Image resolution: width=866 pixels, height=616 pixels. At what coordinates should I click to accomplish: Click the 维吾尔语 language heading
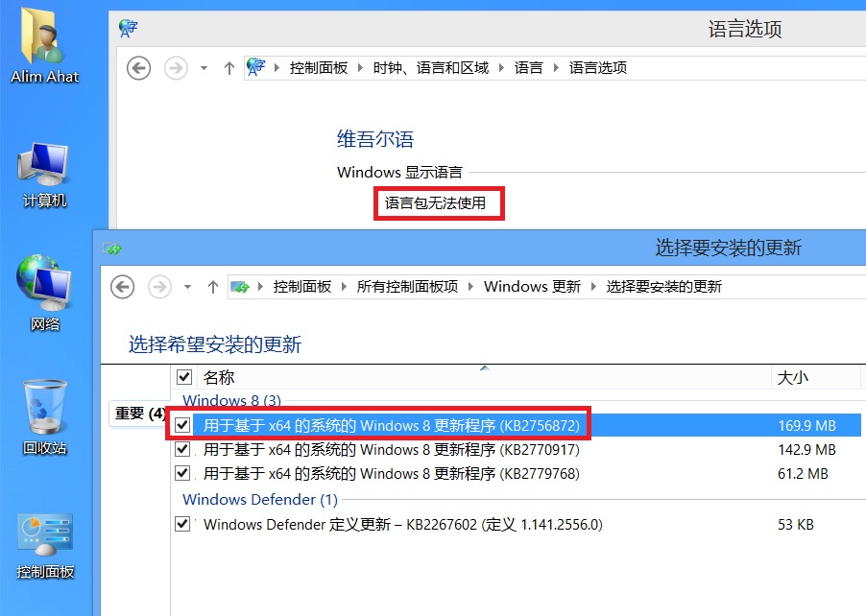tap(375, 139)
